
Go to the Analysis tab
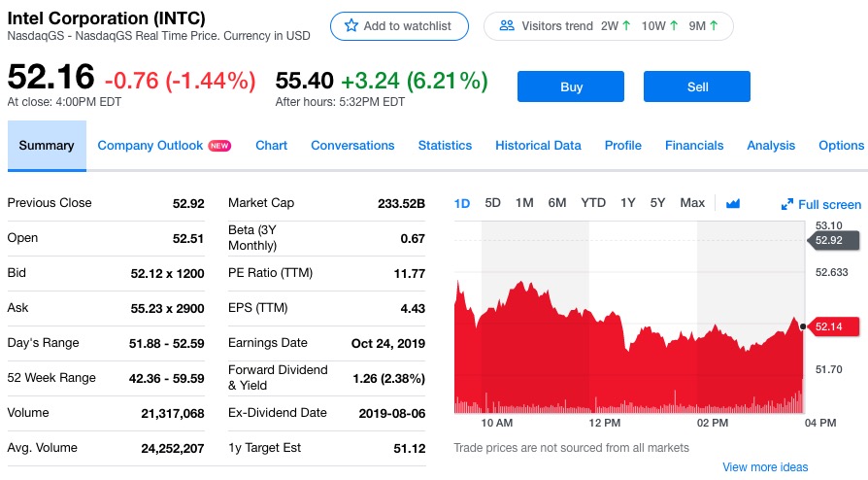point(771,145)
